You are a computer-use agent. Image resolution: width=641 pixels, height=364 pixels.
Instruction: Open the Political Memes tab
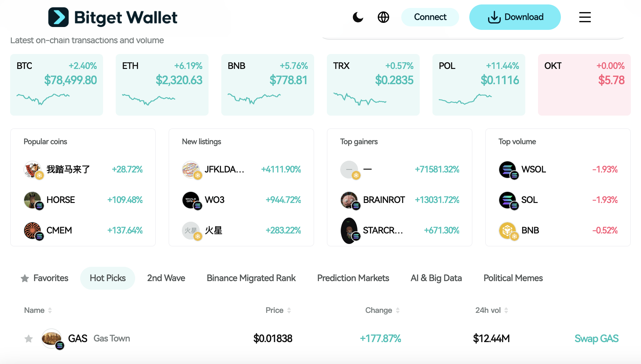point(513,278)
